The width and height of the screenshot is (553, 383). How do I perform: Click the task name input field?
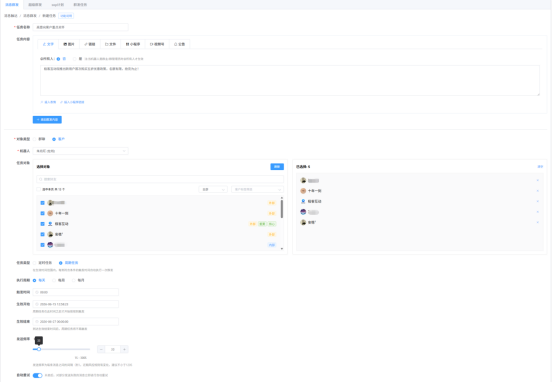pos(80,27)
